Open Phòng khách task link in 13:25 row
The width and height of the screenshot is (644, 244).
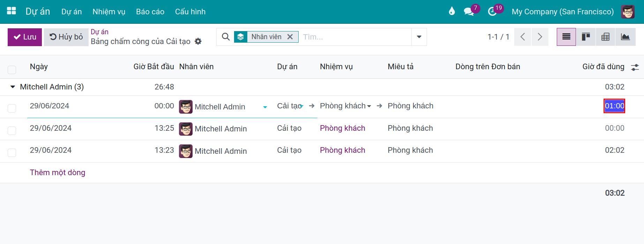coord(343,128)
